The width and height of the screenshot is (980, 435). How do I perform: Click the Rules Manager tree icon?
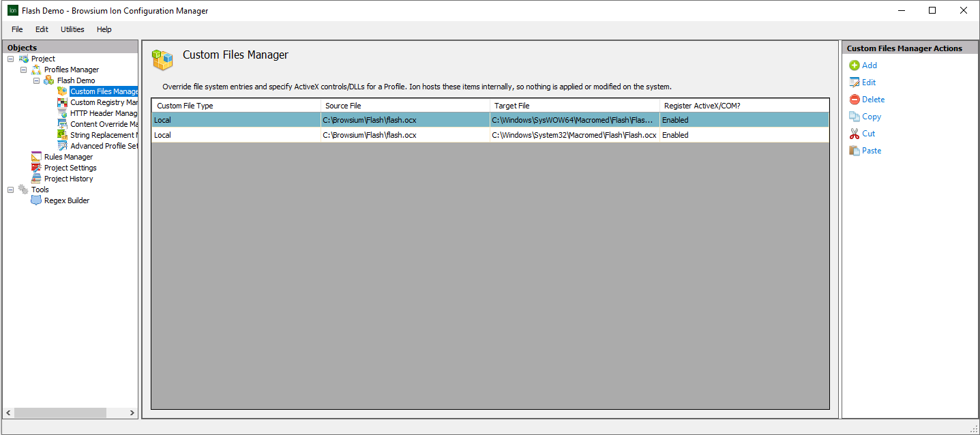[x=36, y=157]
